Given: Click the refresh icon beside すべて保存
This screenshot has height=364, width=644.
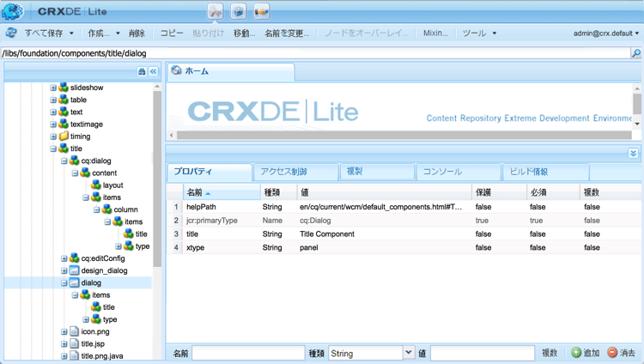Looking at the screenshot, I should click(x=11, y=33).
